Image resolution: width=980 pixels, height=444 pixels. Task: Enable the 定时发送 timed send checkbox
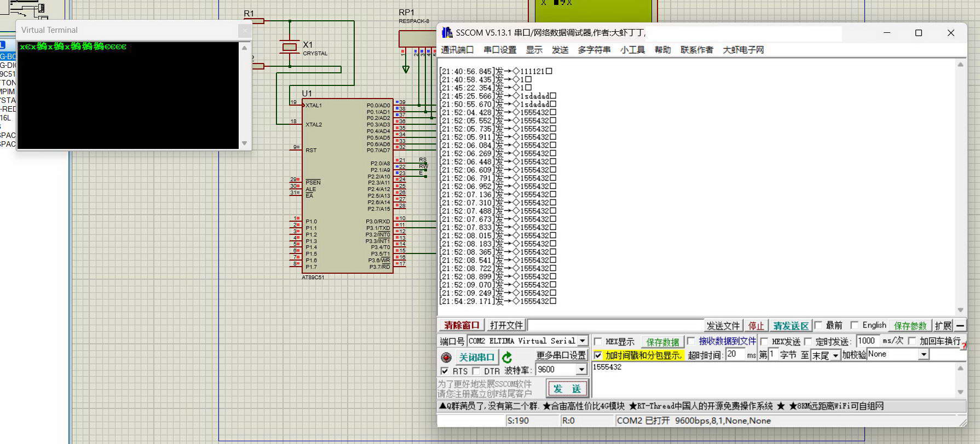[808, 342]
